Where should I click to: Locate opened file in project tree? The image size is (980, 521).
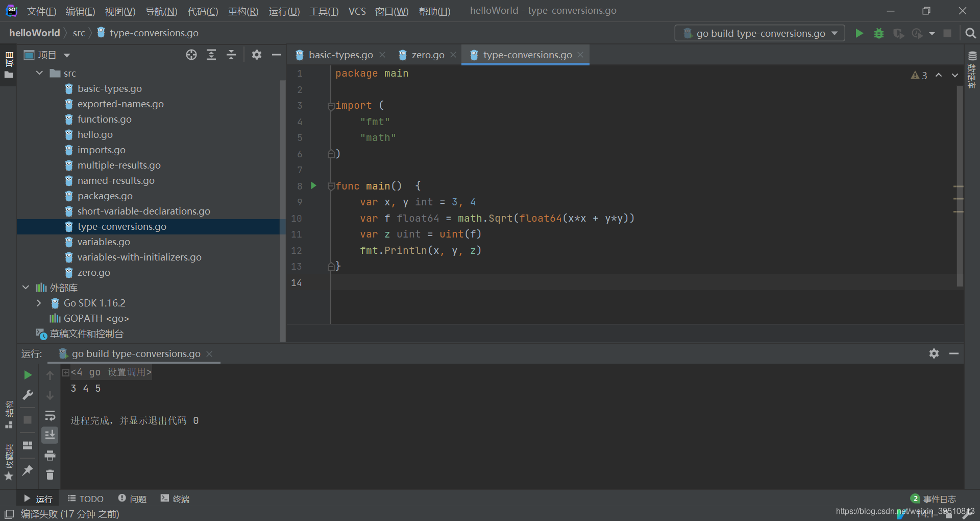tap(191, 55)
